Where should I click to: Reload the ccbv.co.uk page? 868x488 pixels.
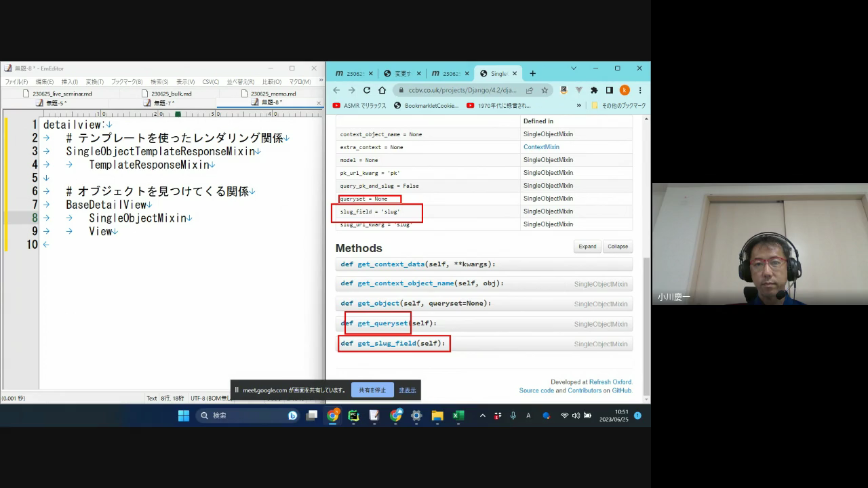(x=367, y=90)
